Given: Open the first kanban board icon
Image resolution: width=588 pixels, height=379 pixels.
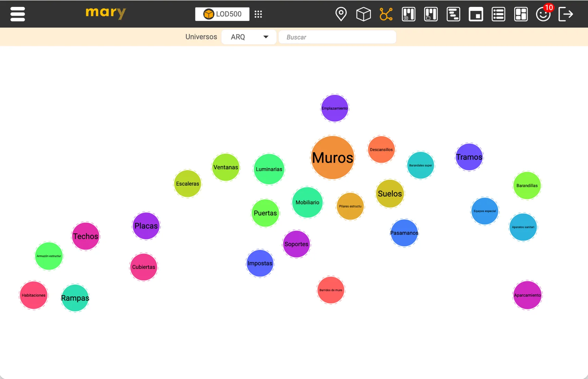Looking at the screenshot, I should click(408, 14).
